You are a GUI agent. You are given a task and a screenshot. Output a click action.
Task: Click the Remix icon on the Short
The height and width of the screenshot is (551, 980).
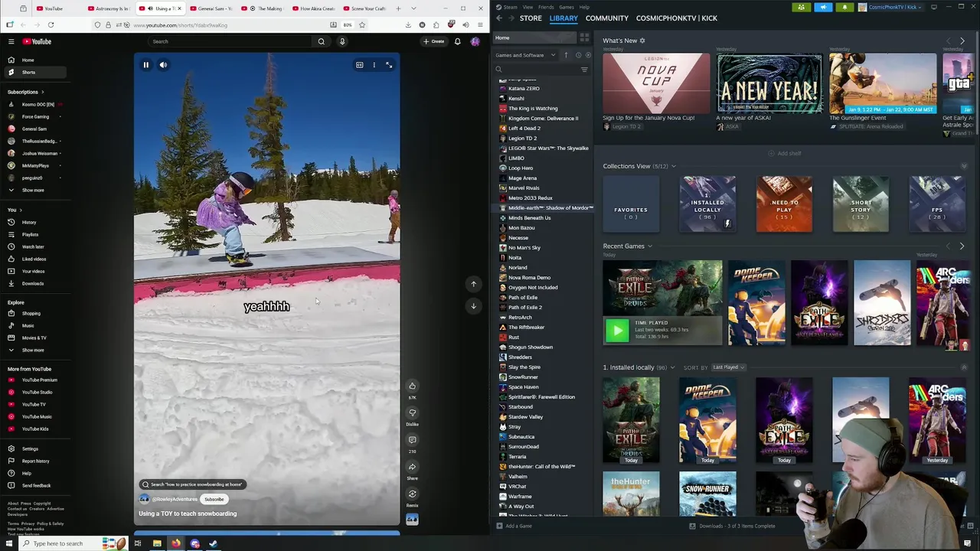(x=412, y=494)
